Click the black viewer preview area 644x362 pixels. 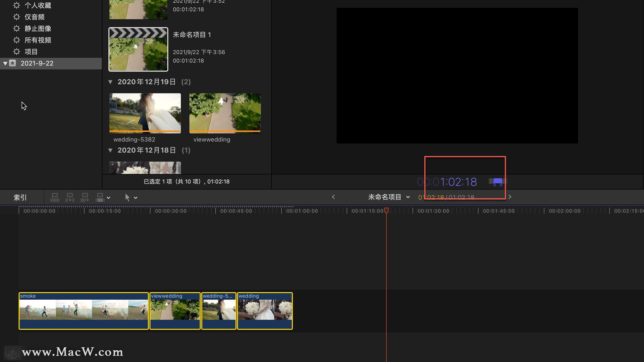pos(457,76)
